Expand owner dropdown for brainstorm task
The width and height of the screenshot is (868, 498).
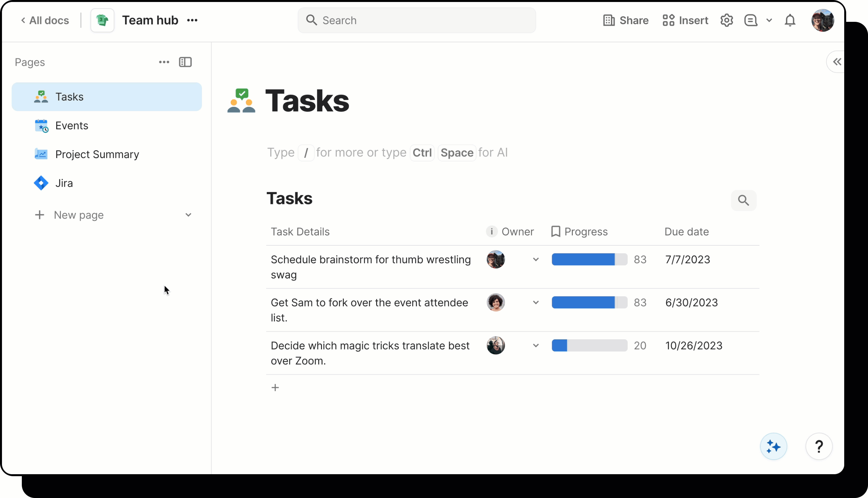point(536,260)
